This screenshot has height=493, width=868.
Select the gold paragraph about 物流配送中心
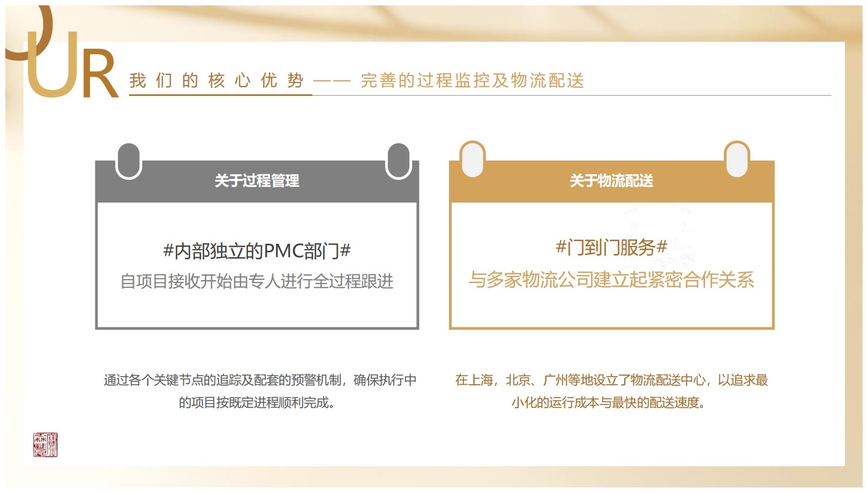coord(611,391)
